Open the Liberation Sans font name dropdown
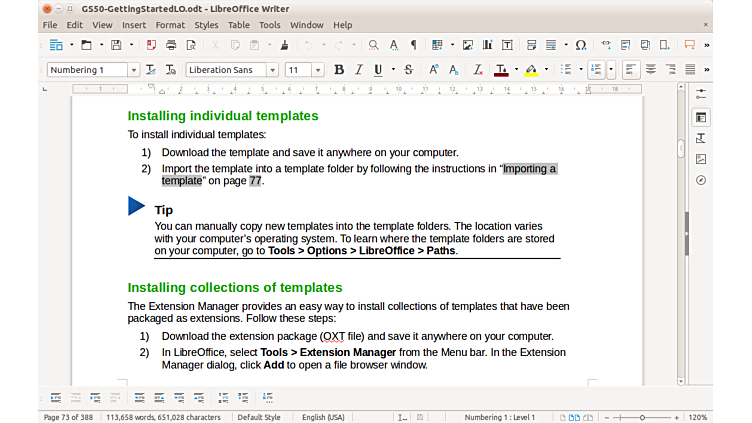This screenshot has height=423, width=752. [272, 70]
